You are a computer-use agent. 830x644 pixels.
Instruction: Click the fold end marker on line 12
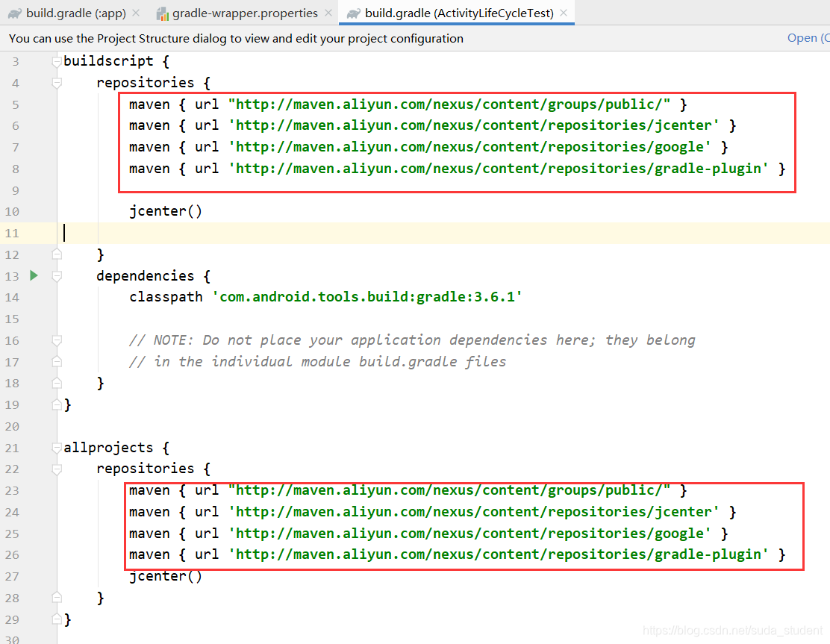pos(57,254)
